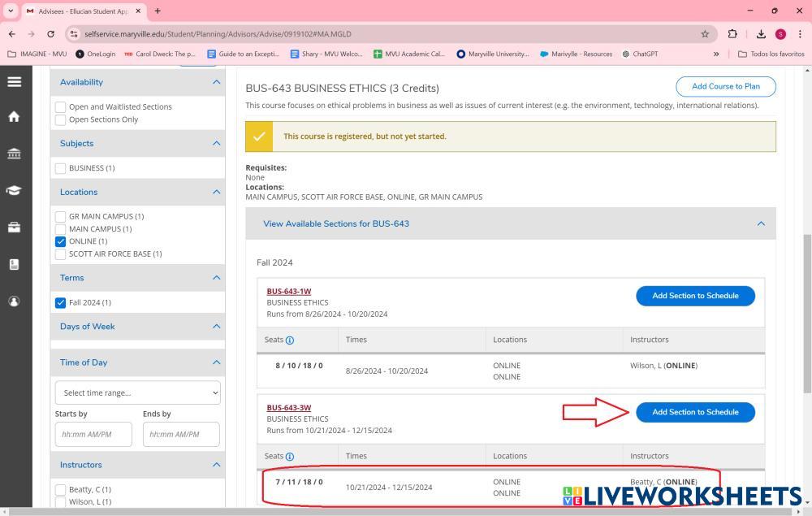Open the briefcase icon in sidebar
Viewport: 812px width, 516px height.
(14, 228)
